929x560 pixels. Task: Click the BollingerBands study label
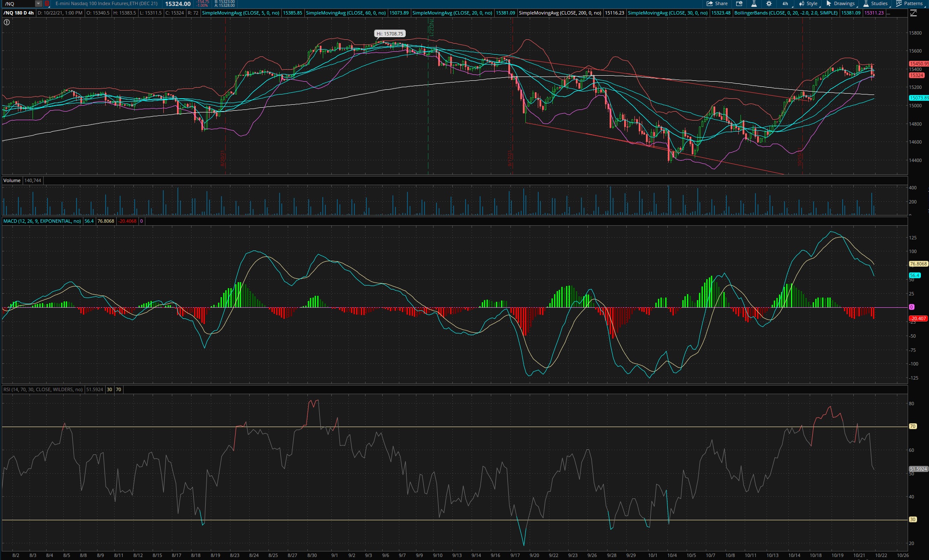click(x=786, y=13)
